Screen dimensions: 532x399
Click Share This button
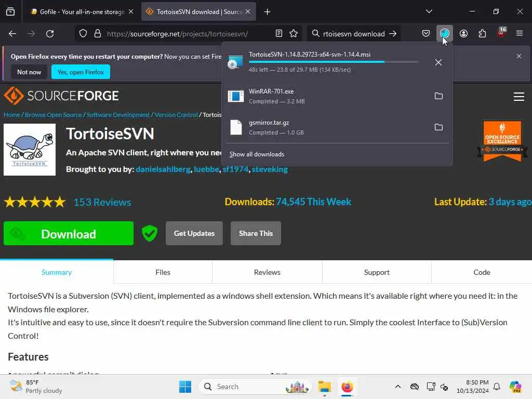pos(256,233)
